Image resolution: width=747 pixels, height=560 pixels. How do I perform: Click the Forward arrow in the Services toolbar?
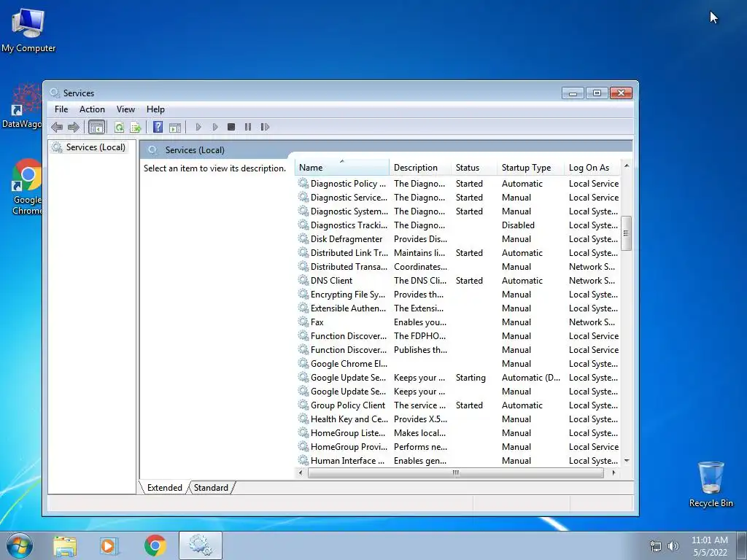click(x=74, y=127)
